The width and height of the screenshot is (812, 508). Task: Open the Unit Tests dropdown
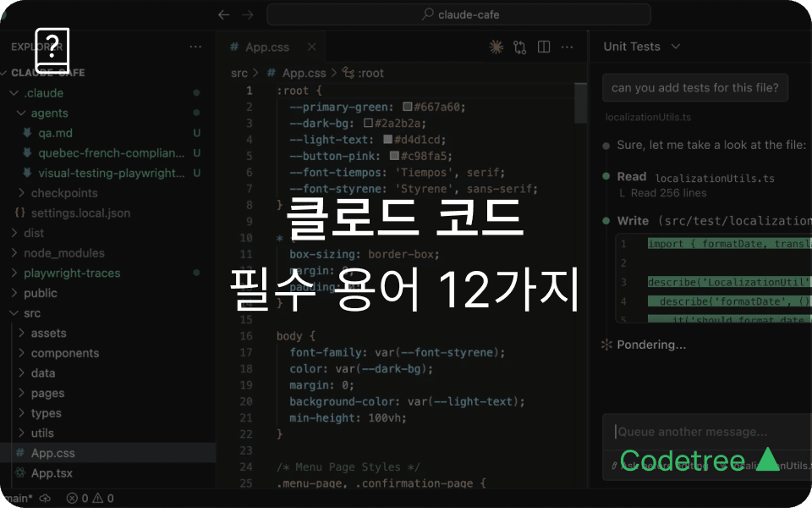coord(642,47)
